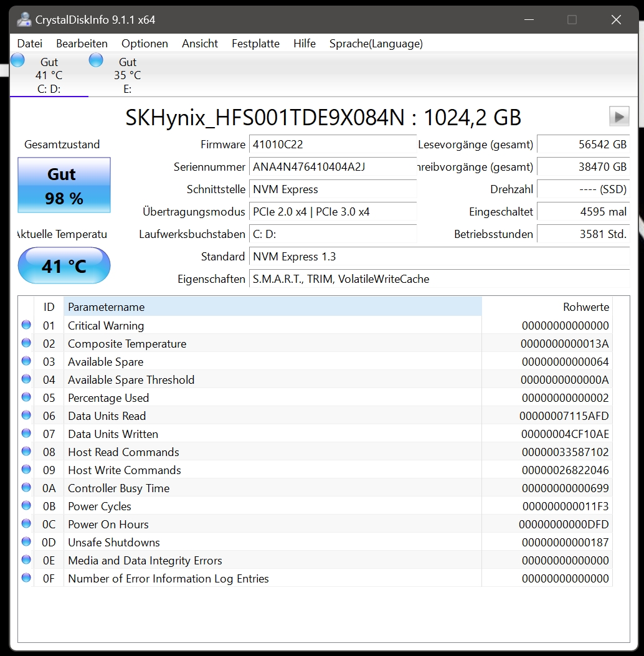Click the status dot for Composite Temperature
Screen dimensions: 644x656
tap(26, 343)
